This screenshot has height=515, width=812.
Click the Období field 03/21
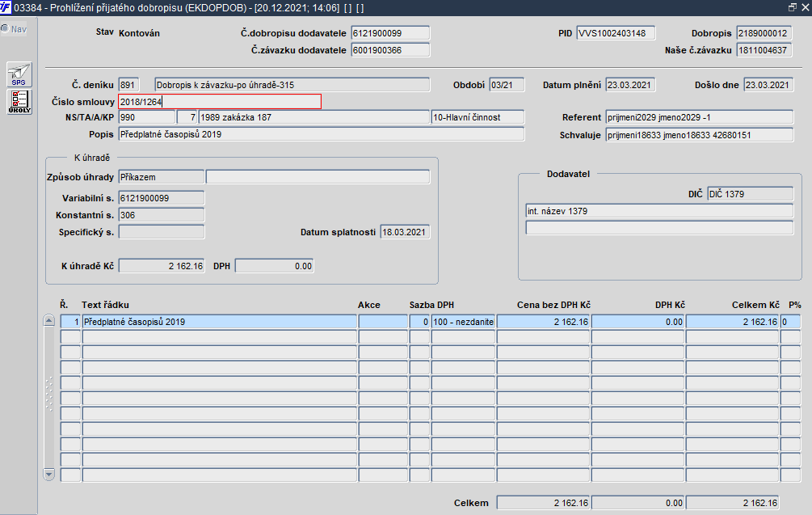coord(507,85)
